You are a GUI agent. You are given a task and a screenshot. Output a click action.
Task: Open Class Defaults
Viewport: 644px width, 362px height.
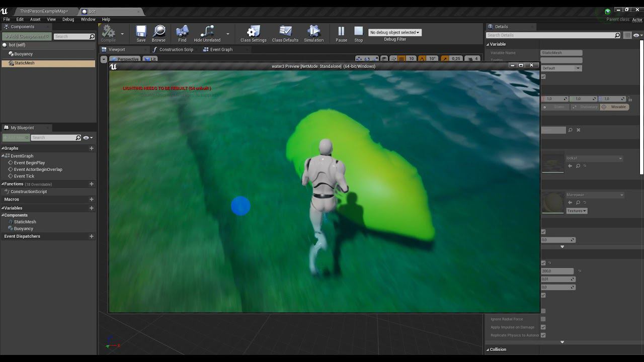click(285, 34)
